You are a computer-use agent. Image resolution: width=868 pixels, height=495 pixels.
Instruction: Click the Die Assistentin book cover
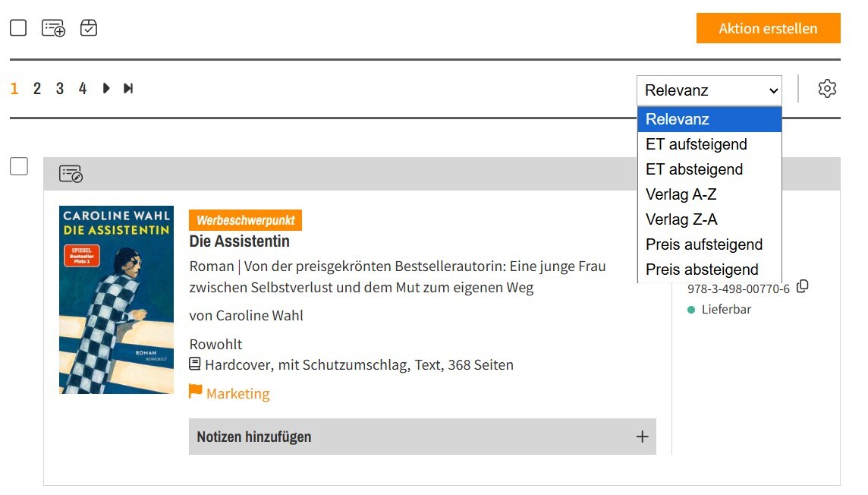point(116,300)
